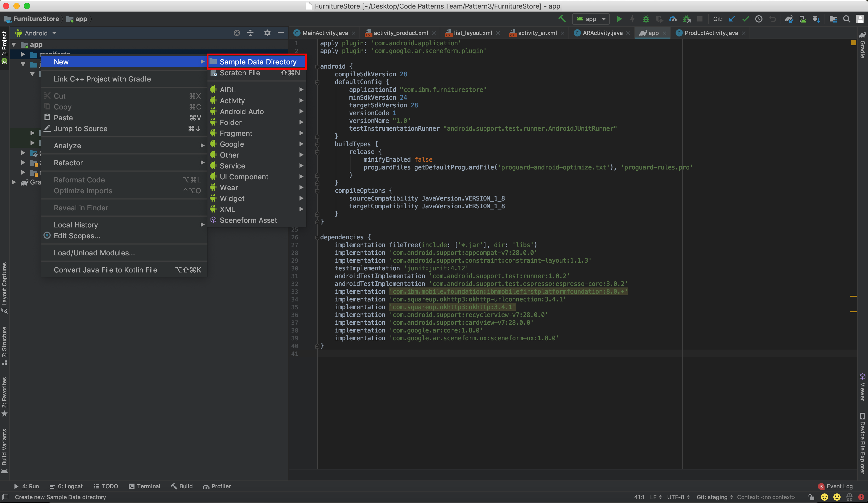868x503 pixels.
Task: Collapse the app module tree node
Action: [14, 45]
